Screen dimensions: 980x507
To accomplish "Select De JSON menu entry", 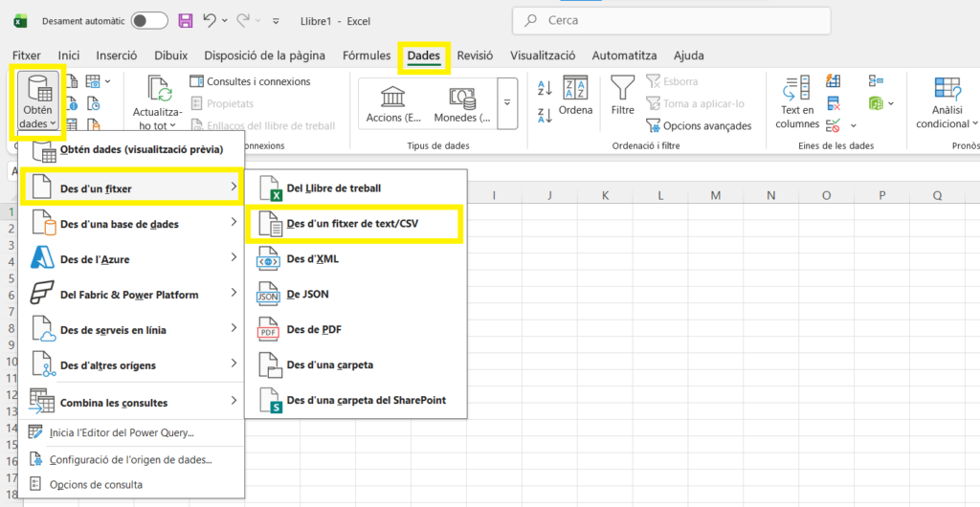I will pyautogui.click(x=355, y=294).
